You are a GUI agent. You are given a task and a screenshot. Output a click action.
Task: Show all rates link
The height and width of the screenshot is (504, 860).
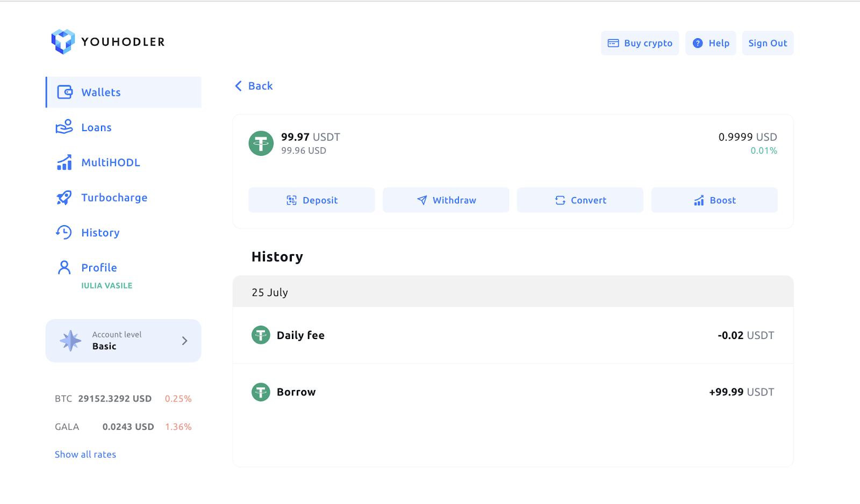(x=85, y=455)
